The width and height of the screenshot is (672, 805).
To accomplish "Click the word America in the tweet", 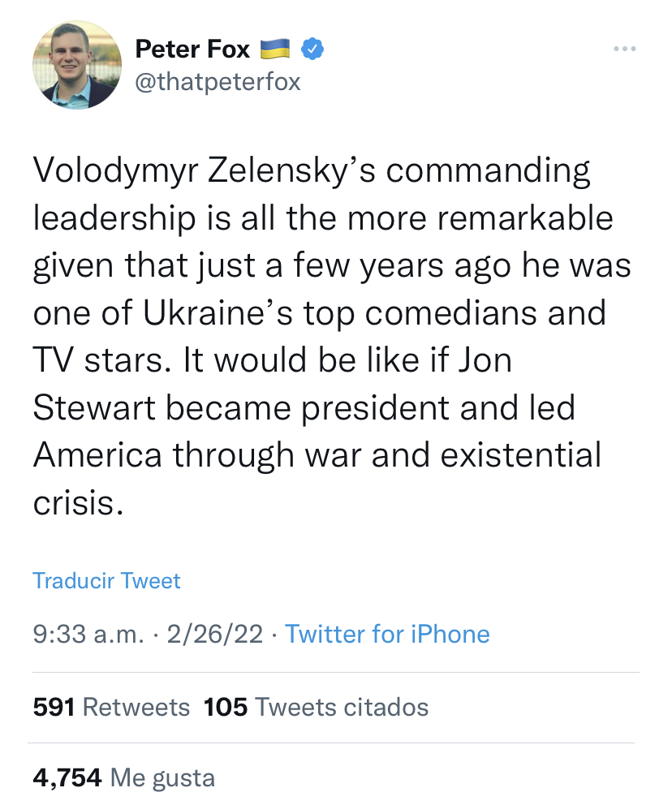I will point(97,454).
